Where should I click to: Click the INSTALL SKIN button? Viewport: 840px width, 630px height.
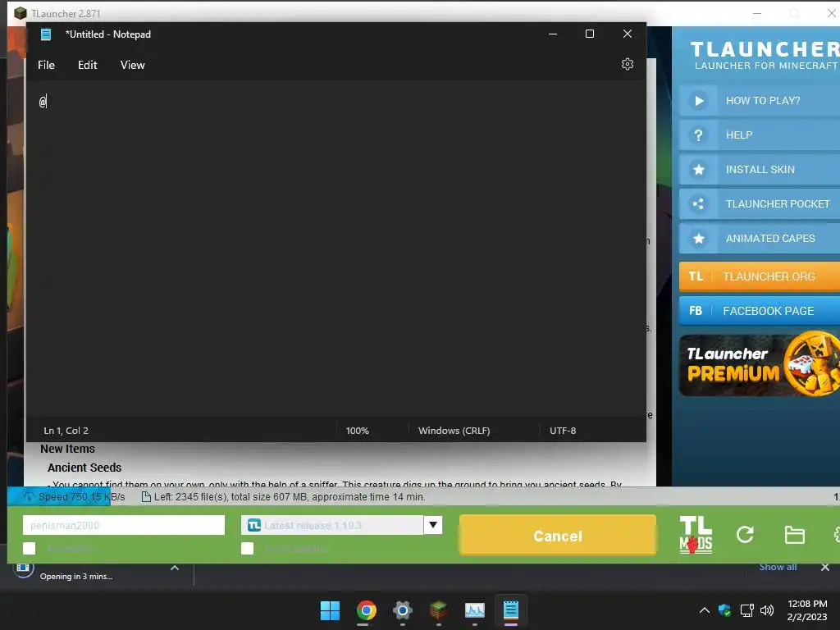pyautogui.click(x=760, y=169)
